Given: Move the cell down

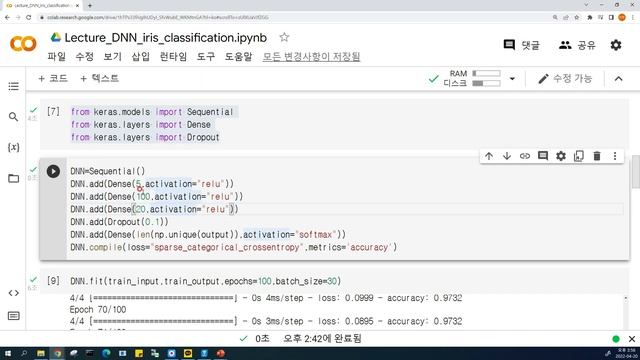Looking at the screenshot, I should click(x=507, y=156).
